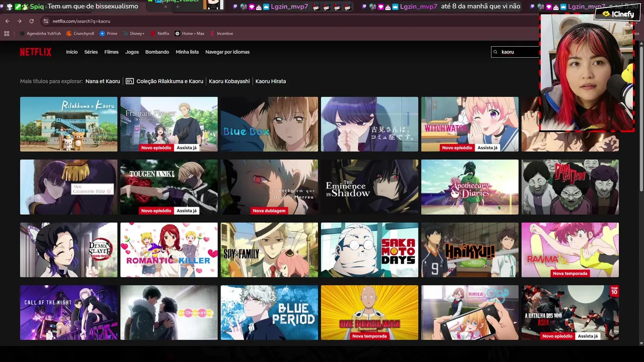This screenshot has width=644, height=362.
Task: Open the Blue Period title
Action: click(x=269, y=313)
